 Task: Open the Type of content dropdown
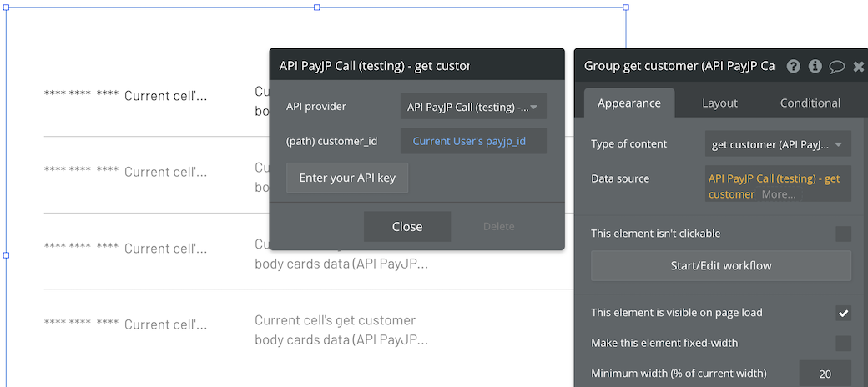click(x=778, y=145)
